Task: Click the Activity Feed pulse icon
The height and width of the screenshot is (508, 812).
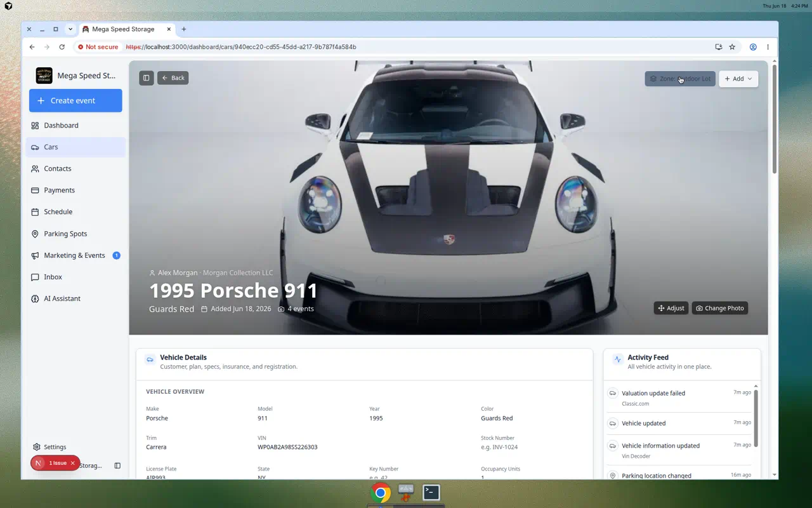Action: pyautogui.click(x=617, y=359)
